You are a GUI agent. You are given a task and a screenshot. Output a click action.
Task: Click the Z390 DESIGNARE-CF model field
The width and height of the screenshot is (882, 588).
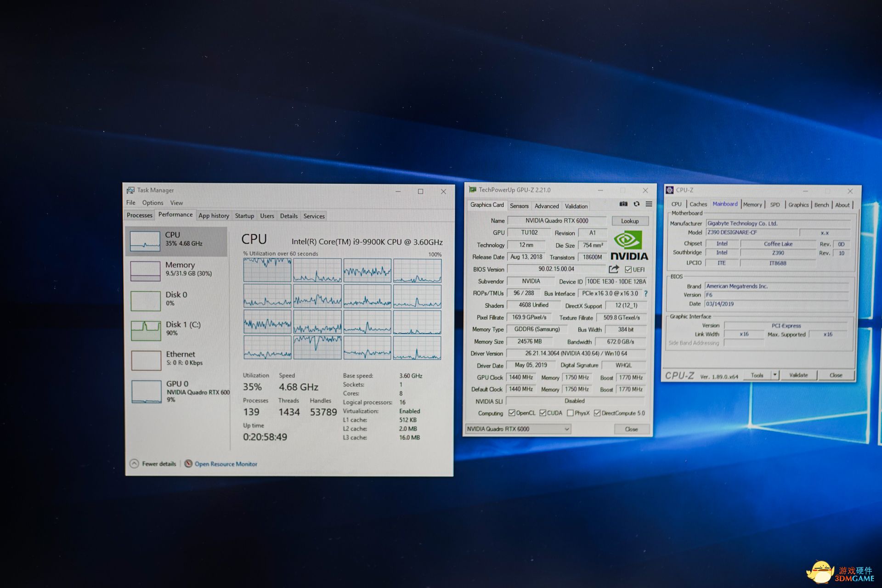[752, 232]
